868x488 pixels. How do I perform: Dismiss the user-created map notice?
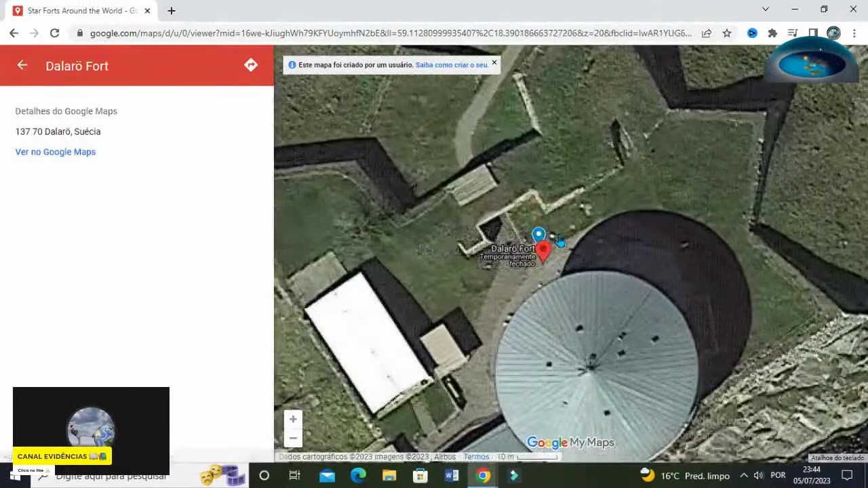tap(494, 62)
